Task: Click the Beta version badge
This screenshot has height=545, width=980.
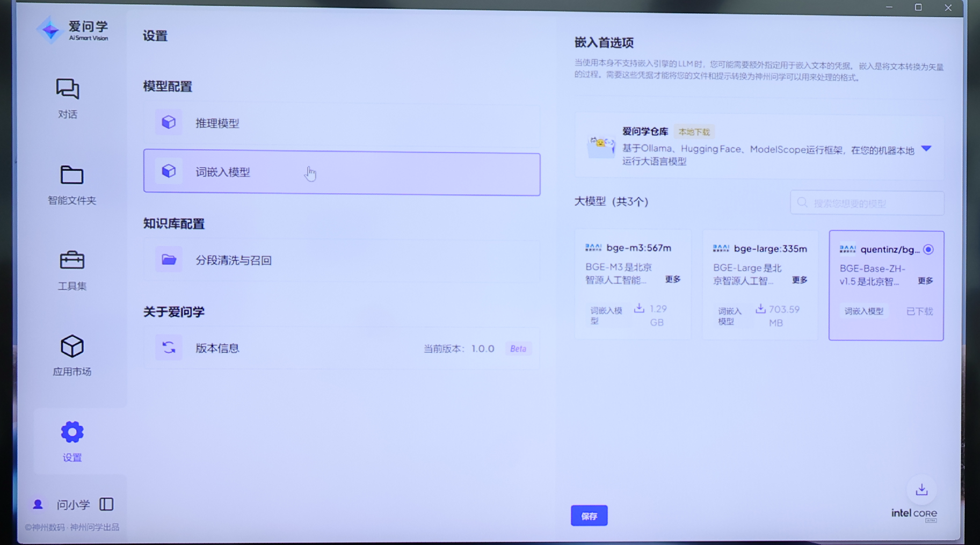Action: pos(518,348)
